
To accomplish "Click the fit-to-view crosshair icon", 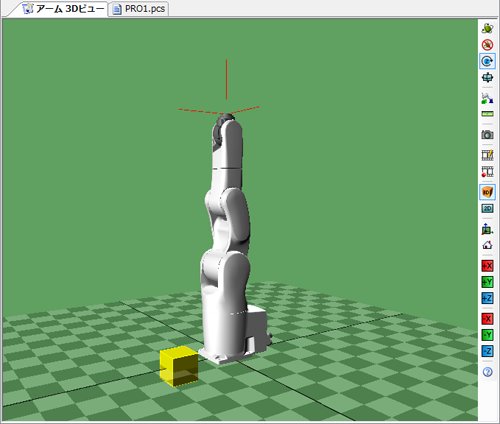I will [487, 77].
